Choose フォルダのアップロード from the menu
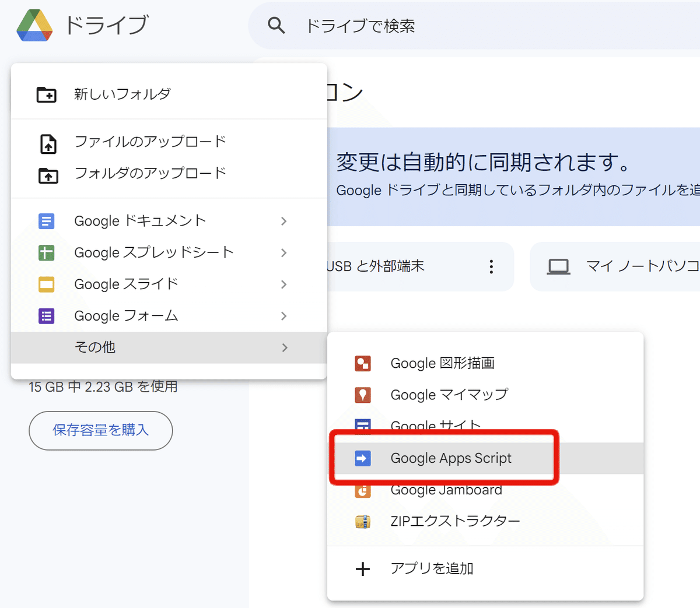The height and width of the screenshot is (608, 700). click(169, 173)
